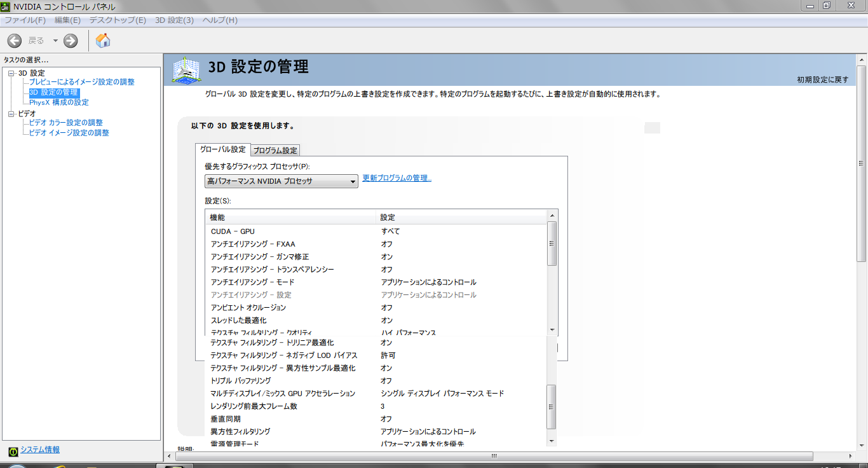Click the main pane vertical scrollbar thumb
Image resolution: width=868 pixels, height=468 pixels.
pyautogui.click(x=862, y=163)
